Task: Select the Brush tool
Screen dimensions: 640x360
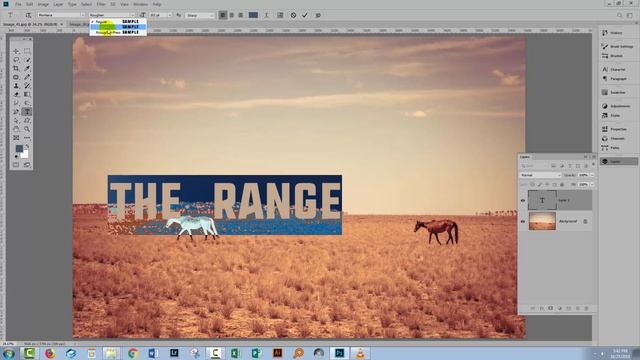Action: [27, 77]
